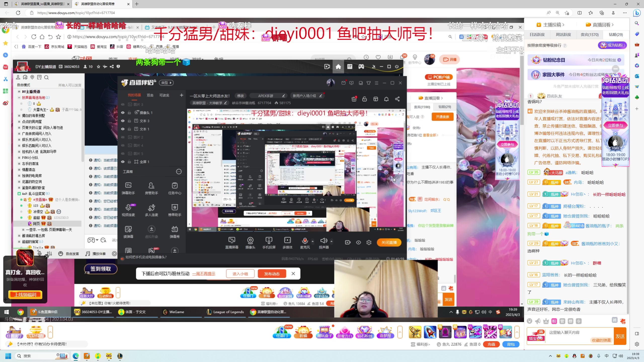Expand microphone options arrow
644x362 pixels.
(313, 241)
